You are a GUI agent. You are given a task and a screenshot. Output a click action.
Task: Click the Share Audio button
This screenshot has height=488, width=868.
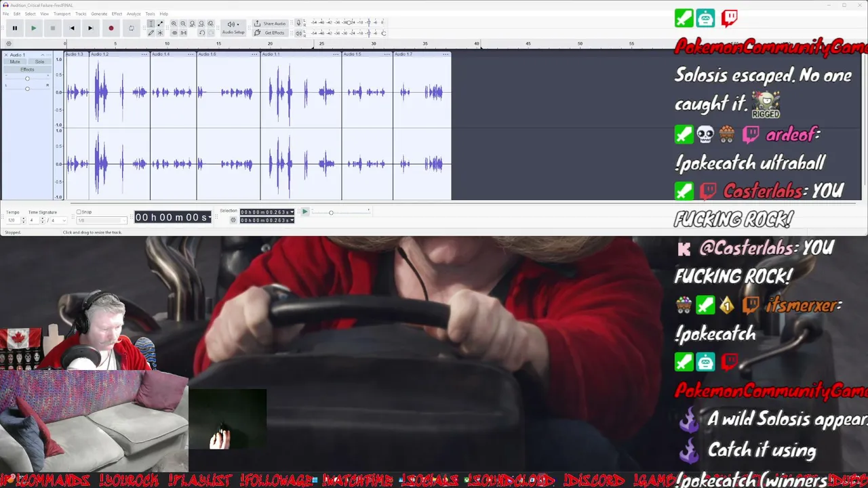(270, 24)
